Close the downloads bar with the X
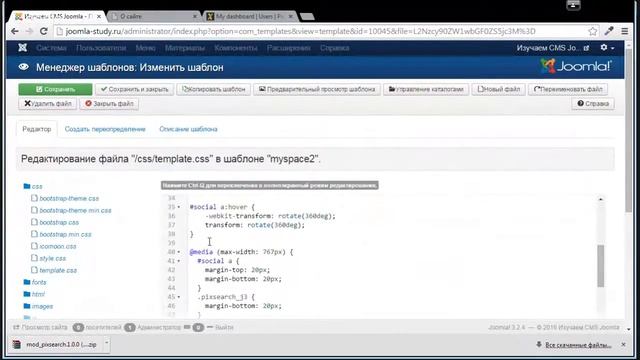The image size is (640, 360). 623,345
